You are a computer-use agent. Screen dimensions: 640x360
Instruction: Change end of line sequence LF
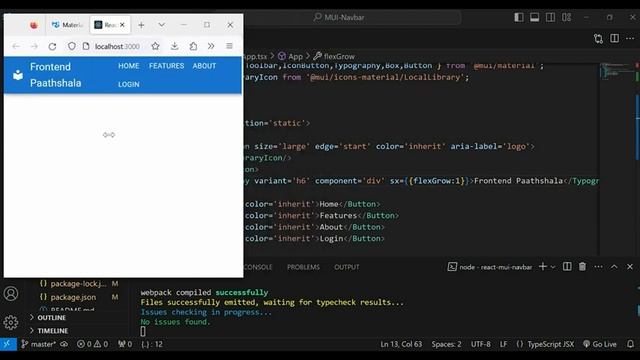point(504,344)
